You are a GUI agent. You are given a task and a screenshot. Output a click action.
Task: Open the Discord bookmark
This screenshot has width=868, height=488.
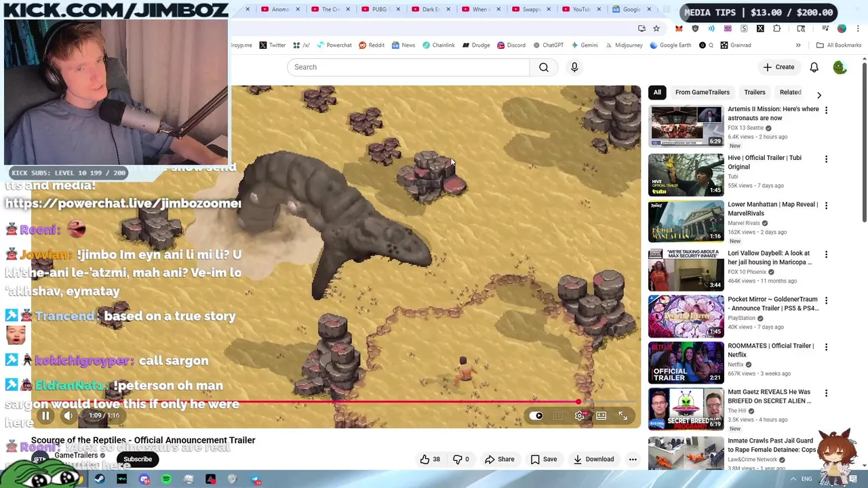(511, 45)
